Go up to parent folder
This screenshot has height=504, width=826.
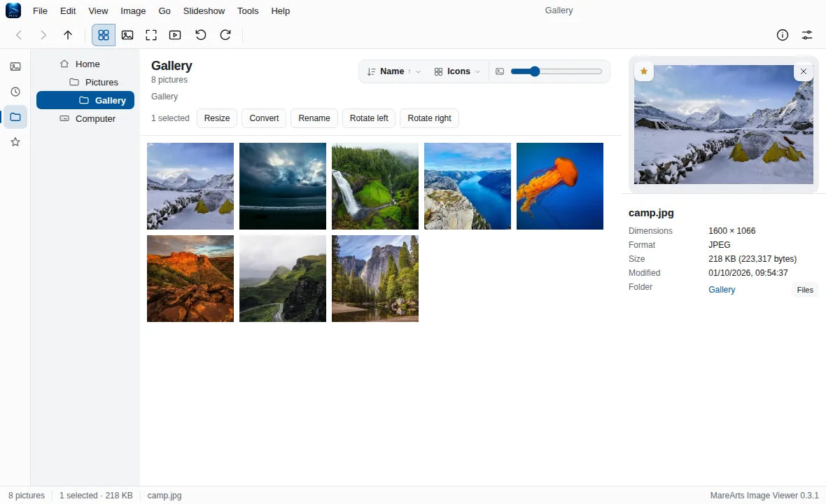point(67,35)
